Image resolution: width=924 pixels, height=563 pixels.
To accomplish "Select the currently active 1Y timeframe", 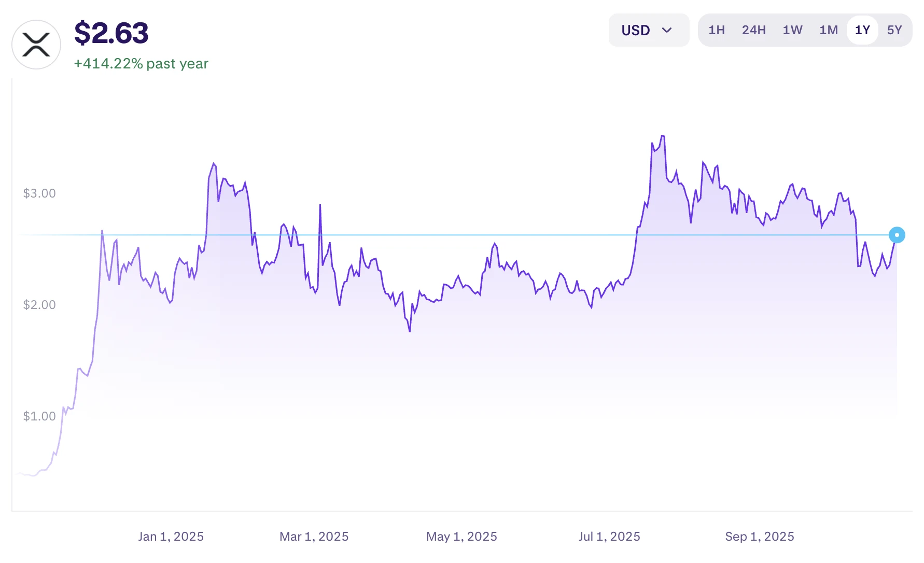I will (862, 30).
